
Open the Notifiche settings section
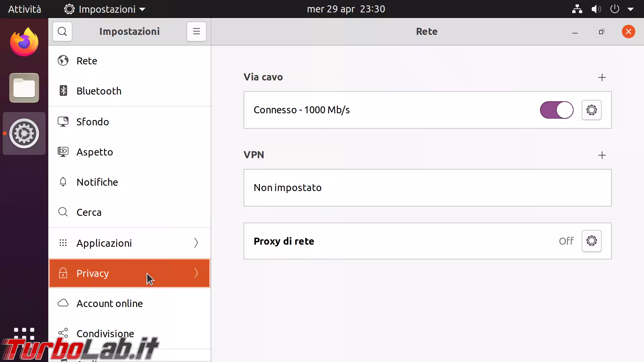click(97, 182)
